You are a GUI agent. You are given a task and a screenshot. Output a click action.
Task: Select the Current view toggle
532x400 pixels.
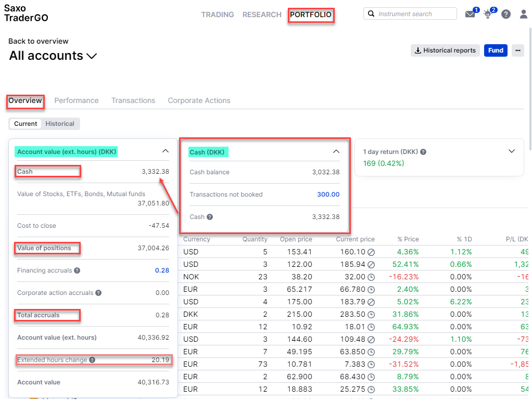[26, 124]
